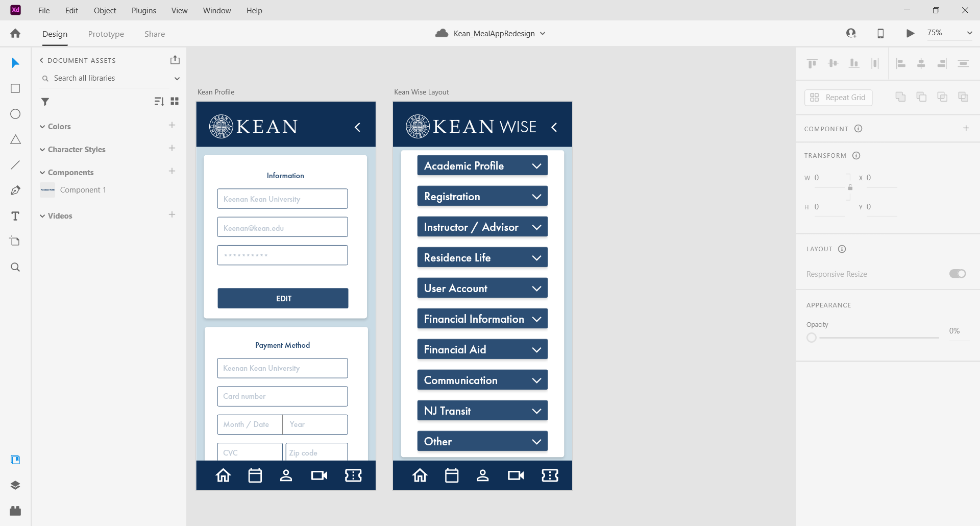Select the Rectangle tool
The width and height of the screenshot is (980, 526).
[15, 88]
